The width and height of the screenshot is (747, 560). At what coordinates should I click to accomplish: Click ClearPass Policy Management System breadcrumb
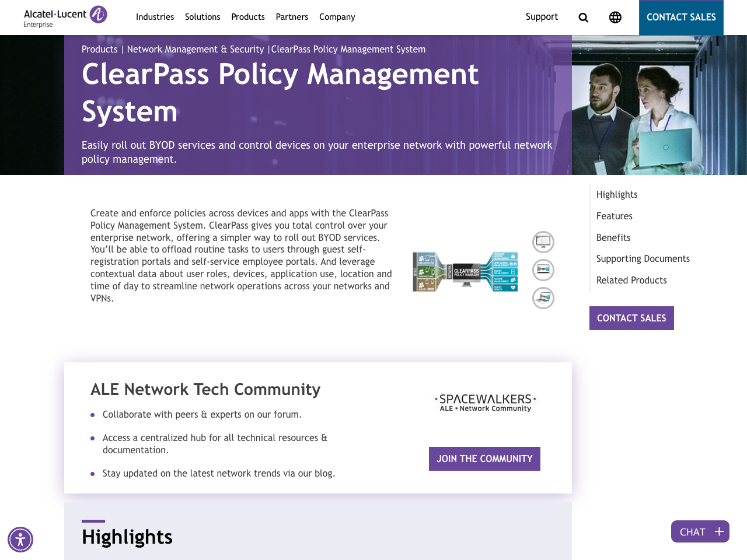pyautogui.click(x=348, y=50)
